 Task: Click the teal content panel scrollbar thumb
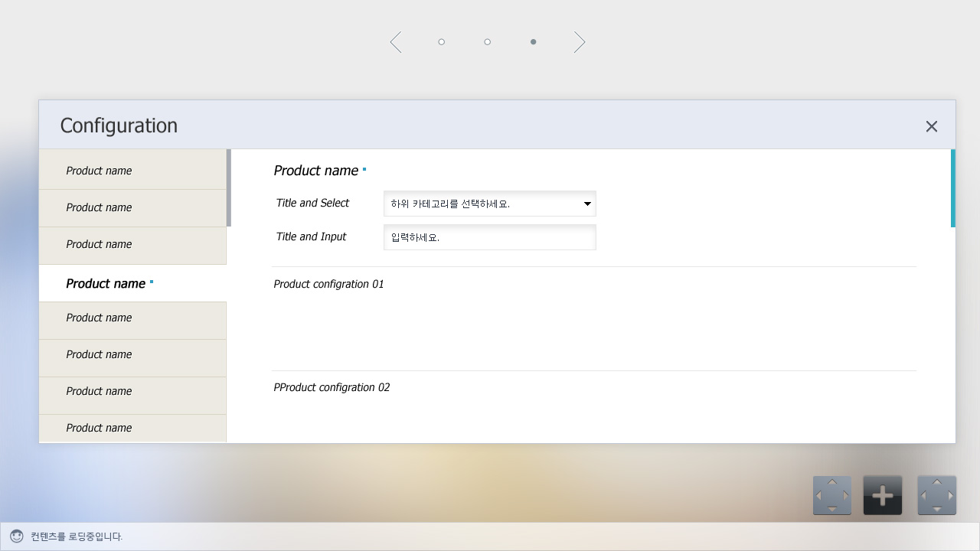tap(953, 188)
